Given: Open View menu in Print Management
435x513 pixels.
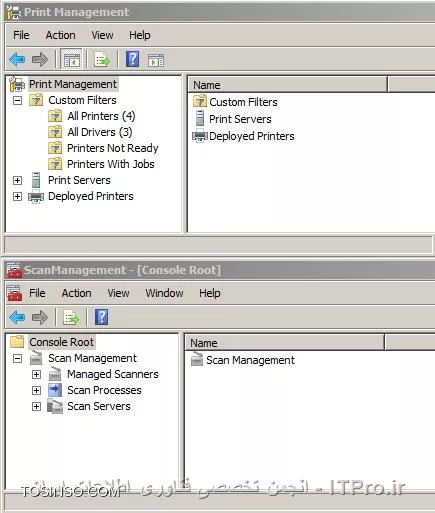Looking at the screenshot, I should click(x=102, y=35).
